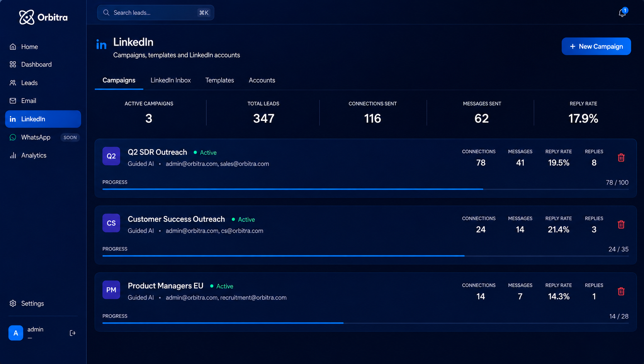Image resolution: width=644 pixels, height=364 pixels.
Task: Click the Total Leads 347 value
Action: point(263,119)
